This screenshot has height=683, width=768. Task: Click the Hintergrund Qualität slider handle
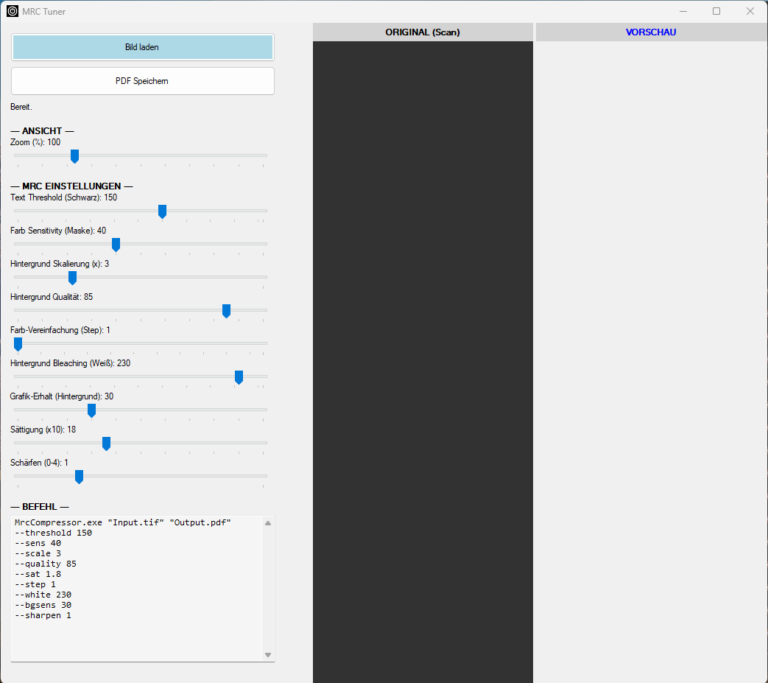226,311
